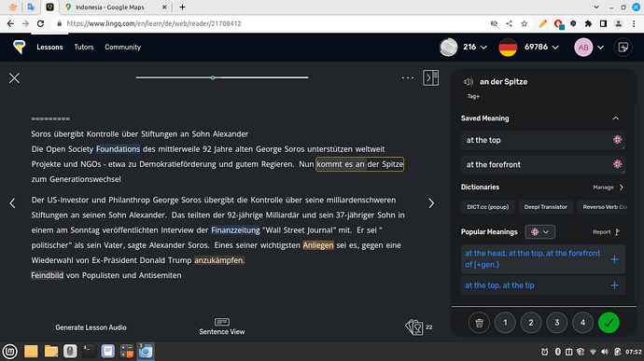This screenshot has height=361, width=644.
Task: Add meaning 'at the top, at the tip'
Action: tap(614, 285)
